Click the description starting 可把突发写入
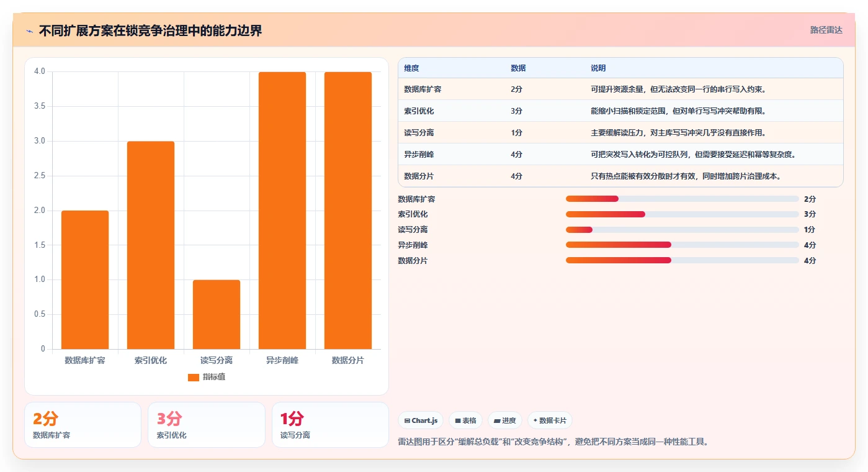868x472 pixels. tap(693, 155)
